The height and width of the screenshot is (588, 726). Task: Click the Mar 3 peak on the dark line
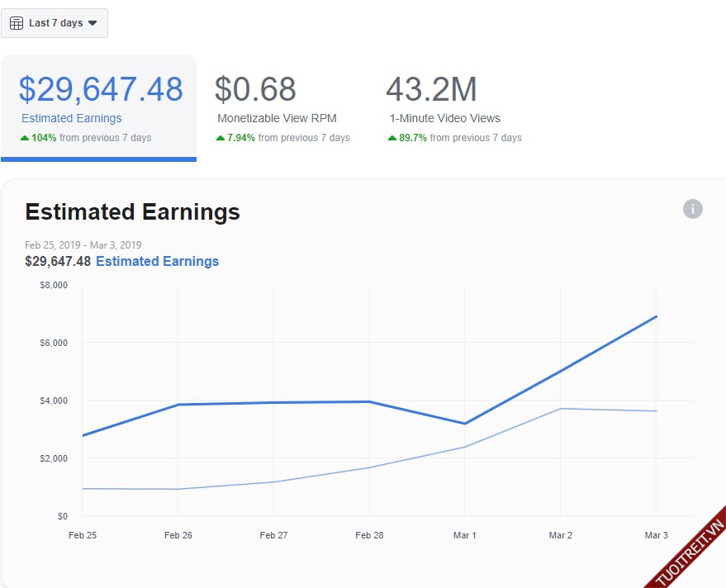click(656, 316)
